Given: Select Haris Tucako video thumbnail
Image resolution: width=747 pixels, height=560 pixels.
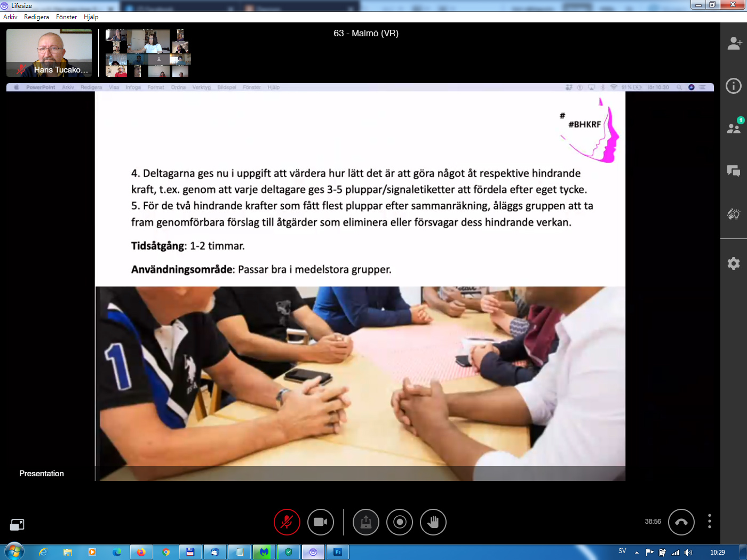Looking at the screenshot, I should click(x=49, y=53).
